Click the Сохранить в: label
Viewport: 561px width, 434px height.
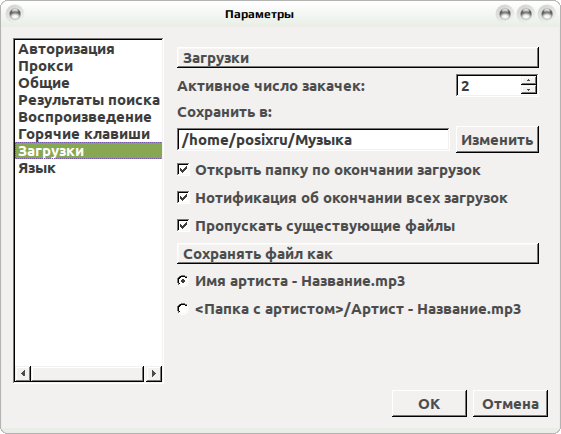tap(225, 112)
